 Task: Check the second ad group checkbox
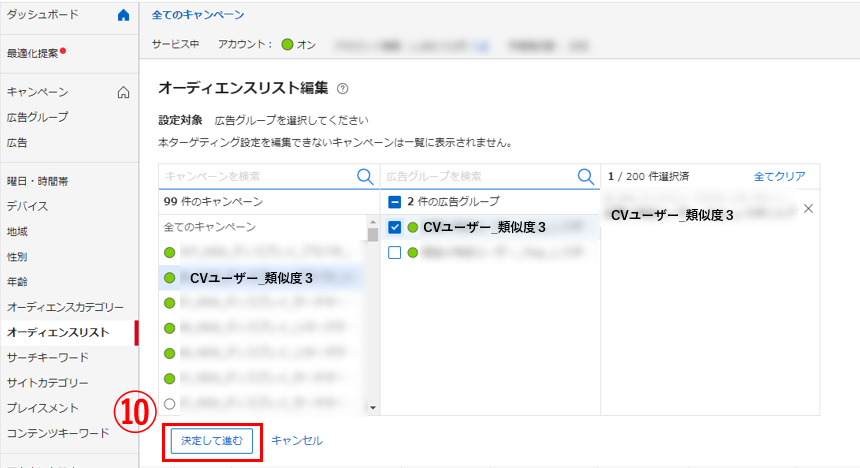click(394, 253)
